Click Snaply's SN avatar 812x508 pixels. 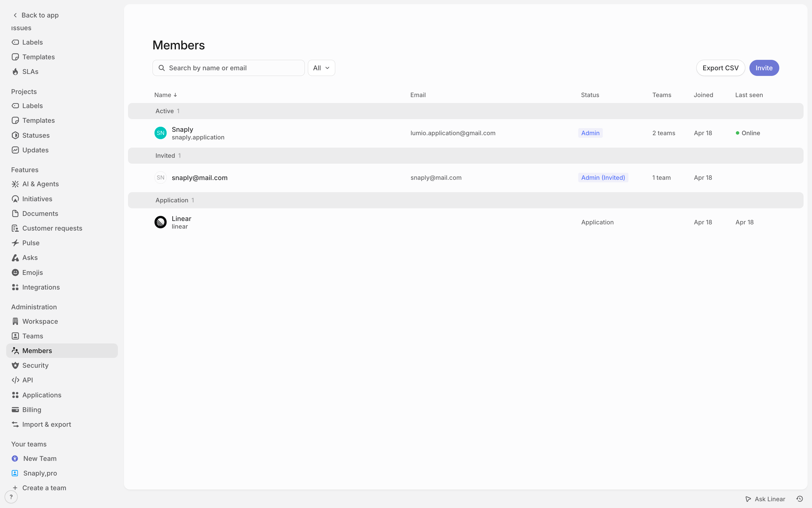[x=160, y=133]
